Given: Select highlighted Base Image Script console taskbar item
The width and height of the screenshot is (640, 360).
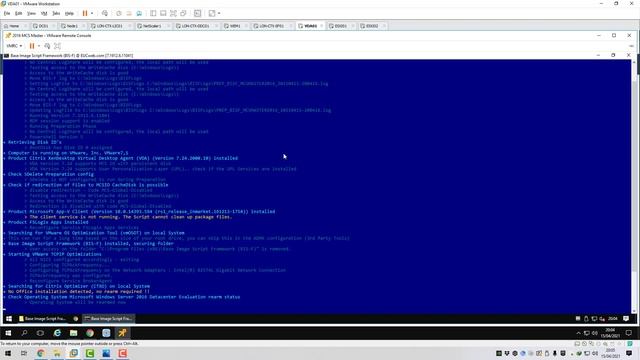Looking at the screenshot, I should tap(108, 318).
